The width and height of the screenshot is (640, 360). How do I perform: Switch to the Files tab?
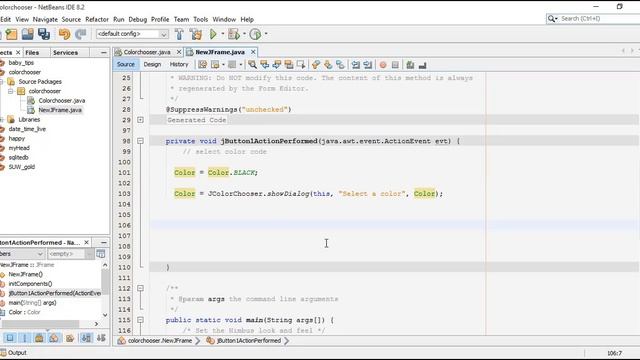[x=32, y=53]
